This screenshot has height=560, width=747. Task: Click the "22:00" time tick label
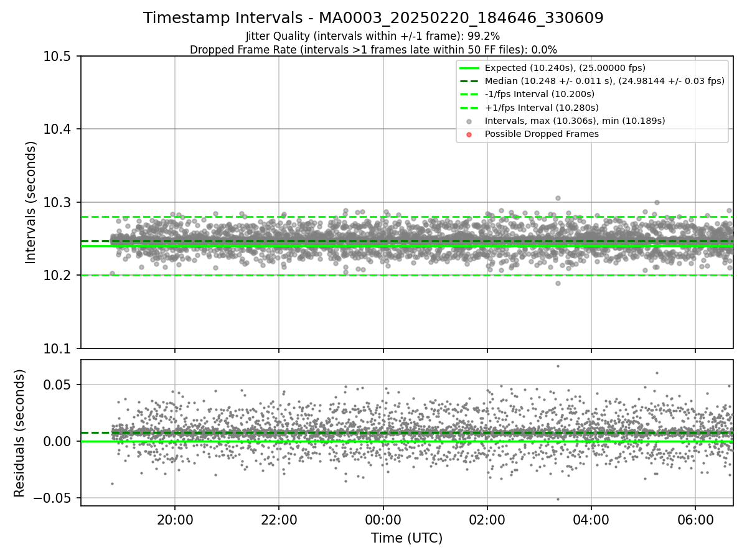(x=279, y=520)
